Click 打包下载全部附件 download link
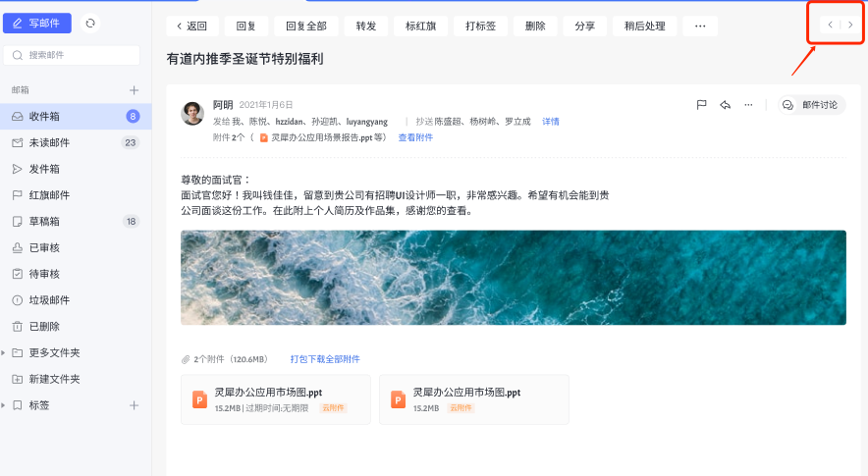 point(325,359)
